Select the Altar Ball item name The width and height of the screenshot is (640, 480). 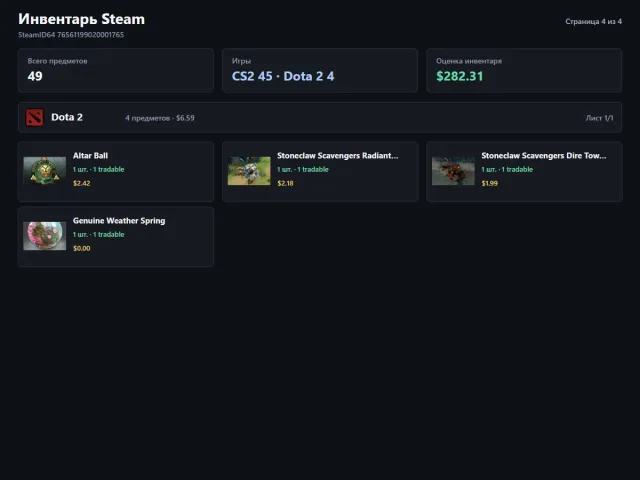pos(90,156)
